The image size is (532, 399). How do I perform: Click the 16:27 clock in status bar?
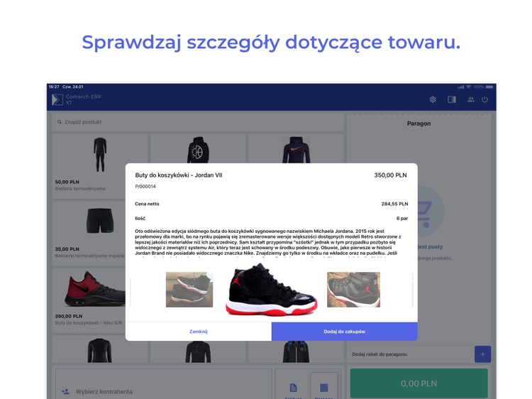[x=54, y=87]
